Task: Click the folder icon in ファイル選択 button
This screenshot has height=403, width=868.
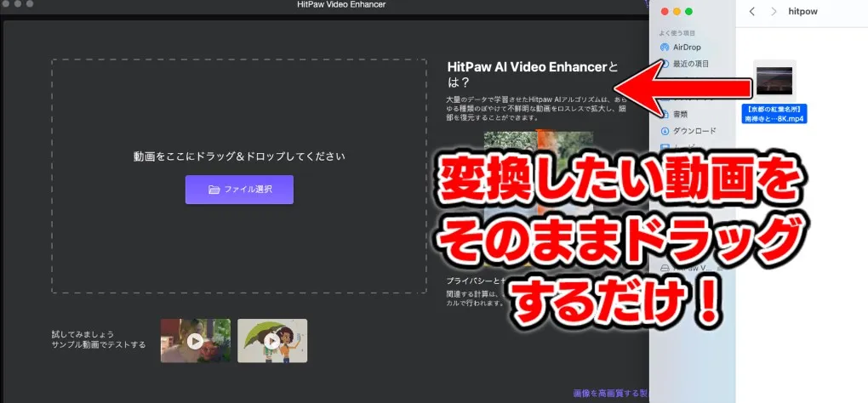Action: pyautogui.click(x=214, y=190)
